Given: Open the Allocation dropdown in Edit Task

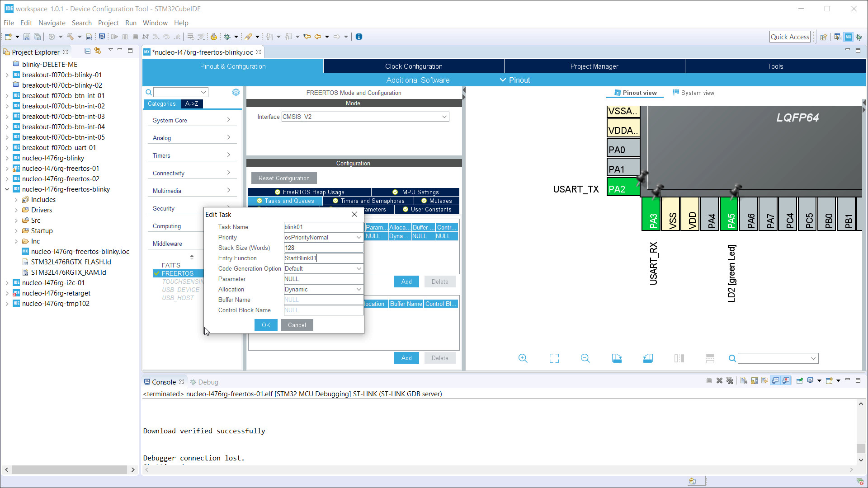Looking at the screenshot, I should pyautogui.click(x=359, y=289).
